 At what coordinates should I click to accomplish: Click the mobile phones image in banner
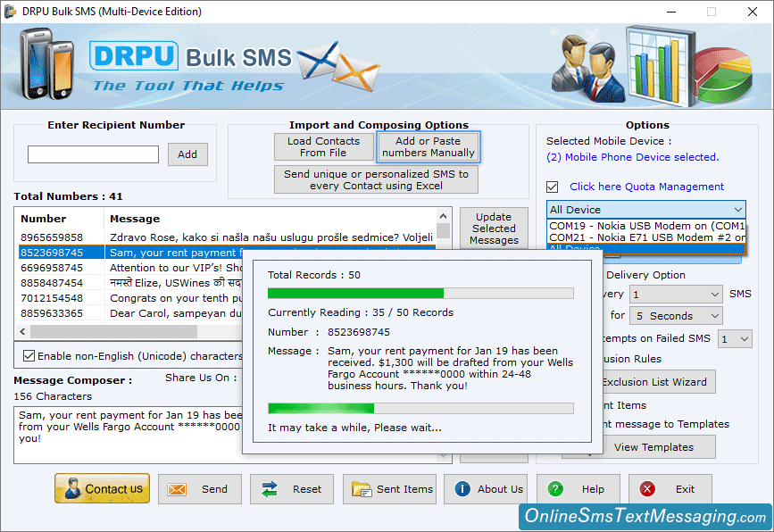point(47,64)
